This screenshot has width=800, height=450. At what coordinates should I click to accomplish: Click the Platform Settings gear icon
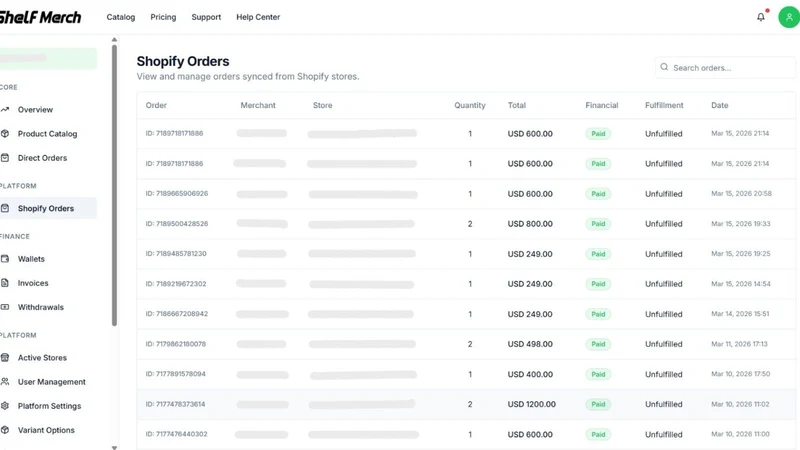[5, 406]
